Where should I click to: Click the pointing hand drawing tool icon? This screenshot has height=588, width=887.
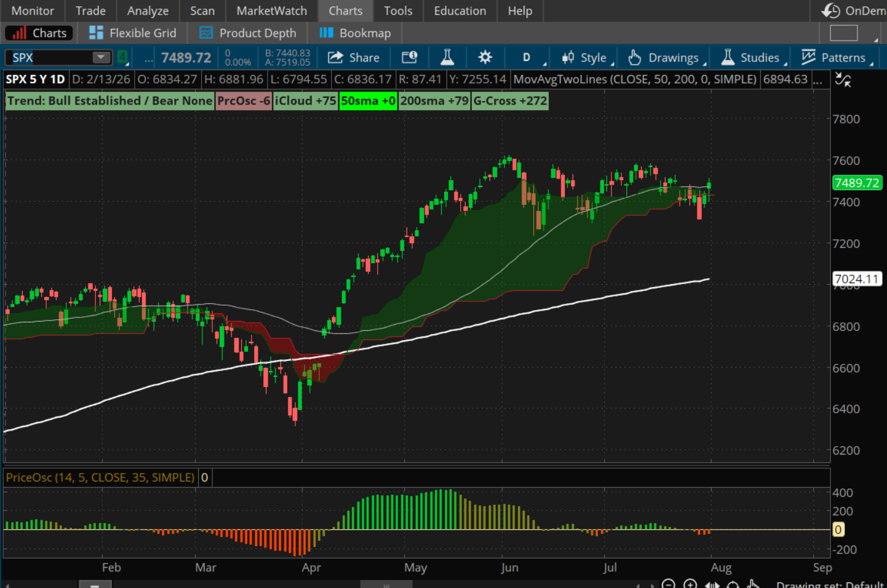pos(753,584)
